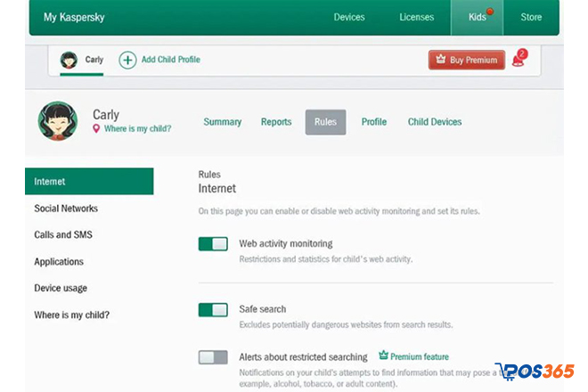Click Alerts about restricted searching label
Viewport: 588px width, 392px height.
point(304,357)
